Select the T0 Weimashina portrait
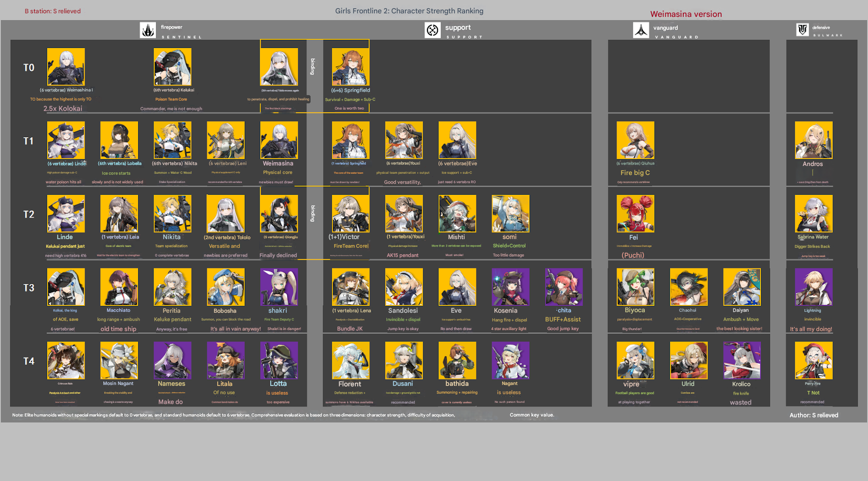 pos(66,67)
